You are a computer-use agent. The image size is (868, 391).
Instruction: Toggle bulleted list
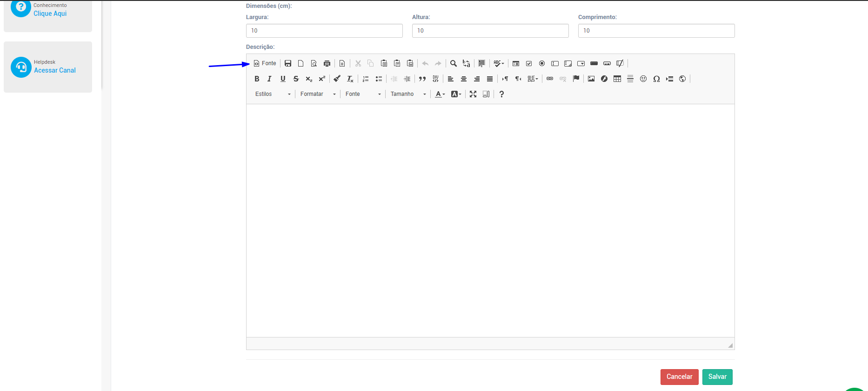point(379,79)
